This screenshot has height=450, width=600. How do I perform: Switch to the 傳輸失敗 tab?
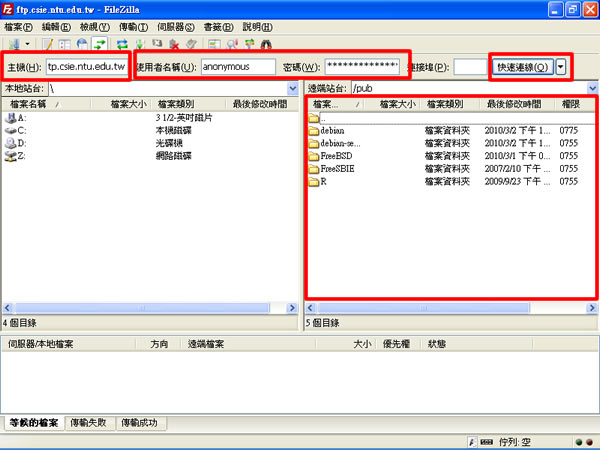click(88, 423)
